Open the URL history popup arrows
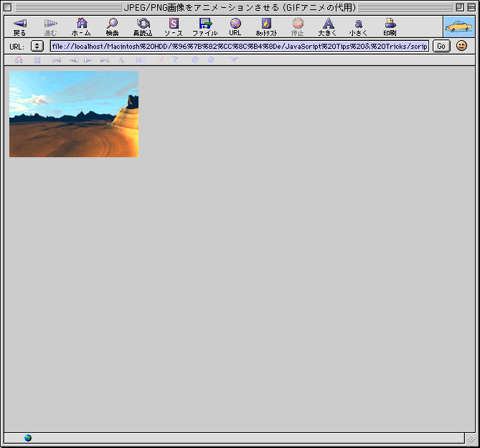This screenshot has width=480, height=448. coord(37,46)
